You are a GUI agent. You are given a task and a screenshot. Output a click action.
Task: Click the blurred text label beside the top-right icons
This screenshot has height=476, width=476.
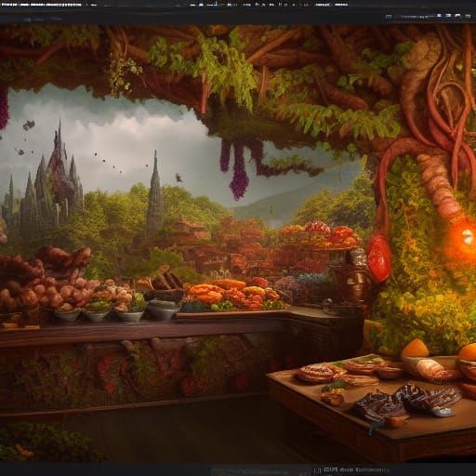[x=416, y=17]
